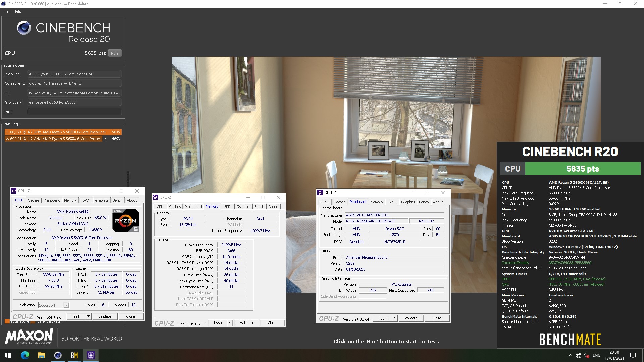Show hidden system tray icons
This screenshot has width=644, height=362.
pos(570,355)
